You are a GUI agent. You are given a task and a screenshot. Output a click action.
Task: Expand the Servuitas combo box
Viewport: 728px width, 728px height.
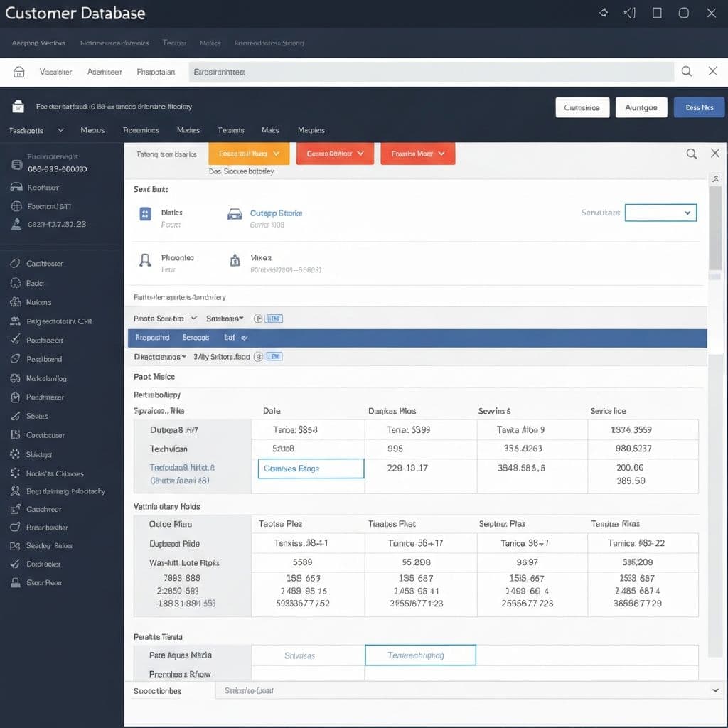[660, 213]
